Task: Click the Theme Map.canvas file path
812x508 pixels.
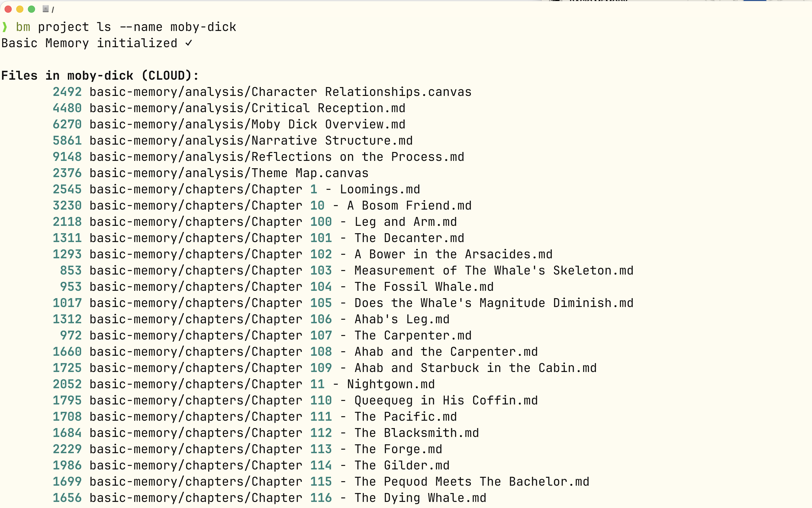Action: pos(229,173)
